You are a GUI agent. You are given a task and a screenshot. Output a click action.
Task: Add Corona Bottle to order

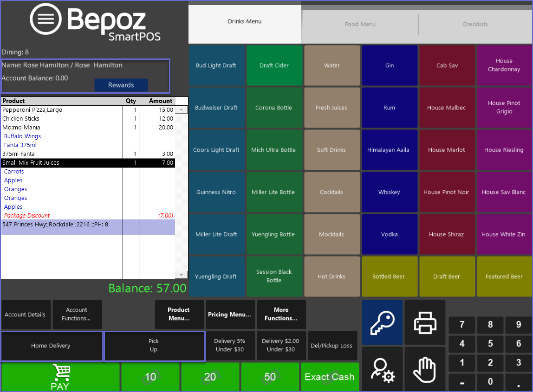[x=274, y=108]
